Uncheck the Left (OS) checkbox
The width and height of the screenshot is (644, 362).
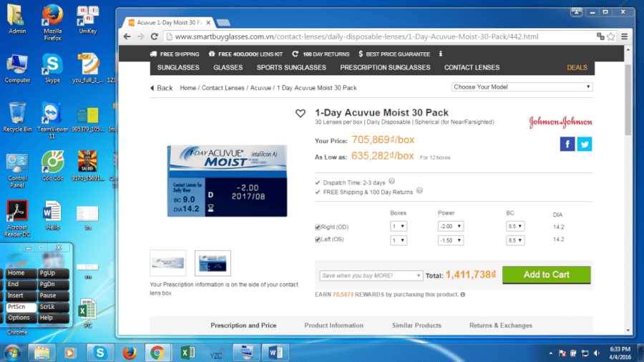coord(318,240)
